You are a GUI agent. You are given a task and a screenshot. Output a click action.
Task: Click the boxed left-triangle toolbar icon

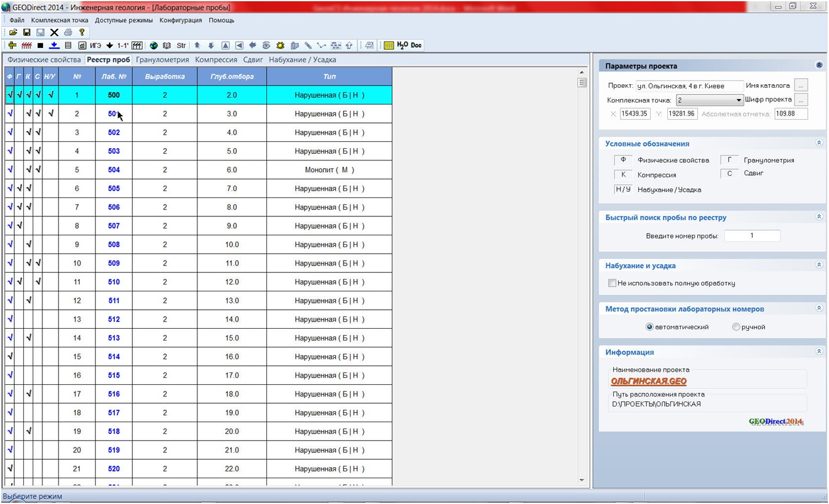pyautogui.click(x=239, y=45)
